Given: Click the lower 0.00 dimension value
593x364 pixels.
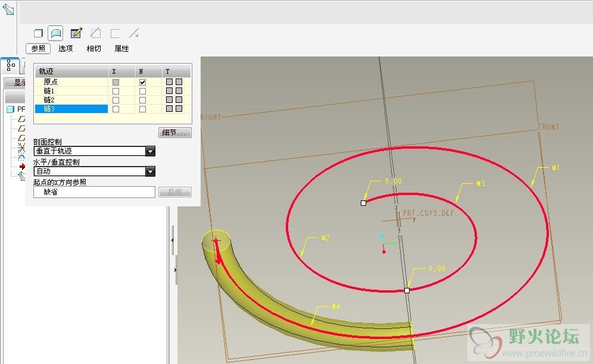Looking at the screenshot, I should tap(437, 269).
